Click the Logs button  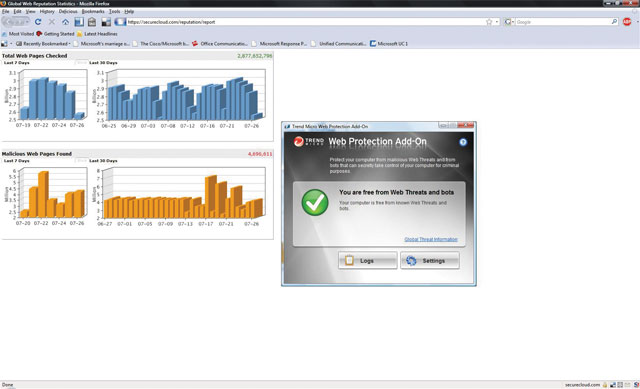[x=367, y=260]
